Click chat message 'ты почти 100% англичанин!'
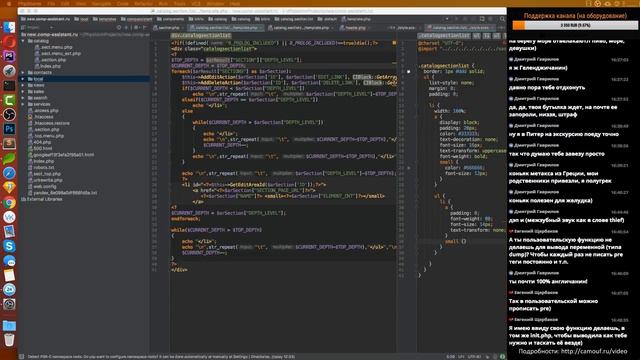Viewport: 640px width, 360px height. 548,282
